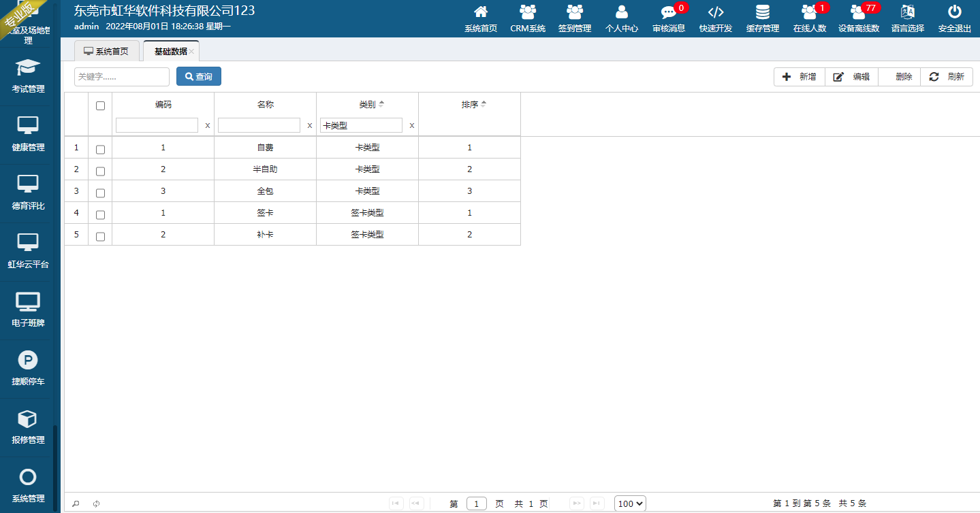This screenshot has height=513, width=980.
Task: Open 考试管理 graduation cap icon
Action: click(28, 68)
